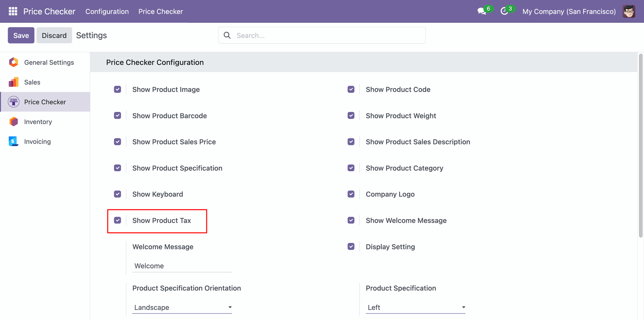Screen dimensions: 644x320
Task: Click the Welcome Message text field
Action: coord(182,266)
